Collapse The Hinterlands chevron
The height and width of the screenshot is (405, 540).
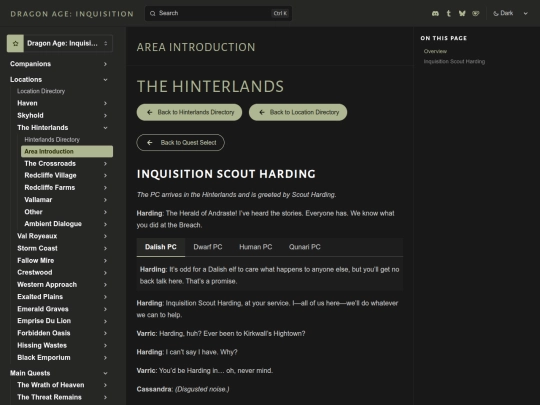coord(105,128)
